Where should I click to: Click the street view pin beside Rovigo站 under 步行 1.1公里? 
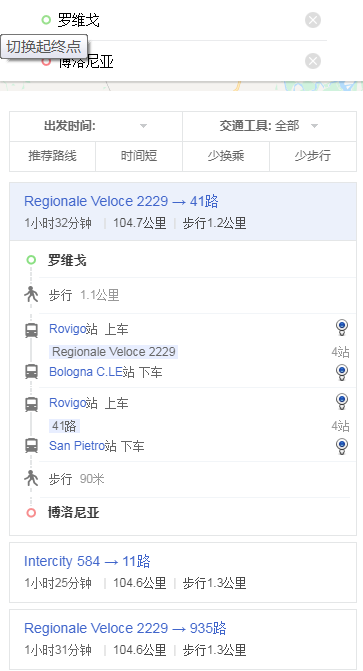pos(342,328)
